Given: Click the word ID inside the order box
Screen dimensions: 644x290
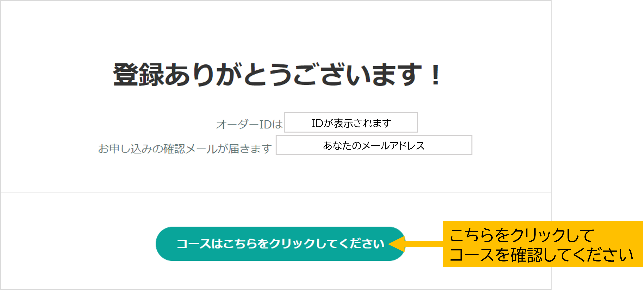Looking at the screenshot, I should 317,123.
